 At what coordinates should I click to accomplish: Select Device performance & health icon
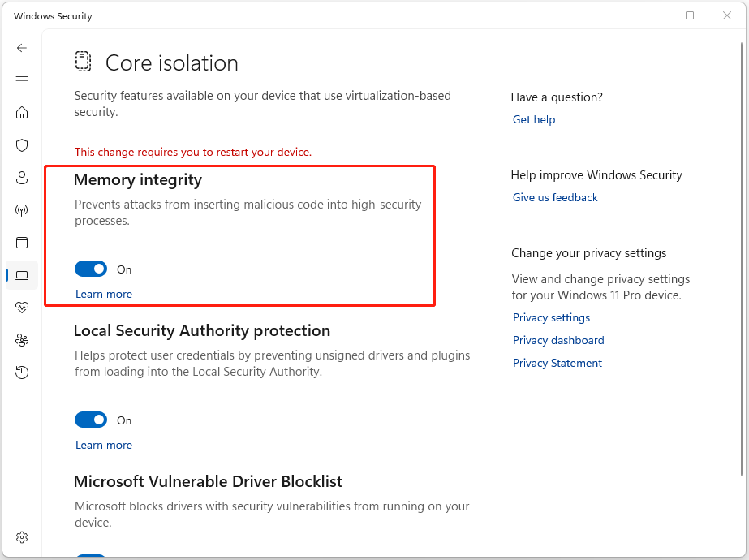click(x=22, y=308)
